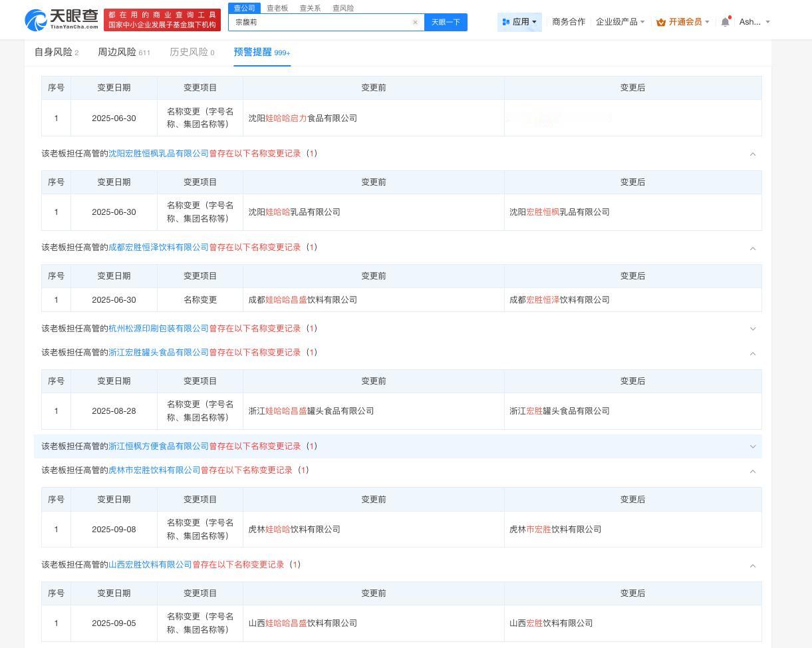
Task: Switch to the 查关系 search tab
Action: [x=310, y=8]
